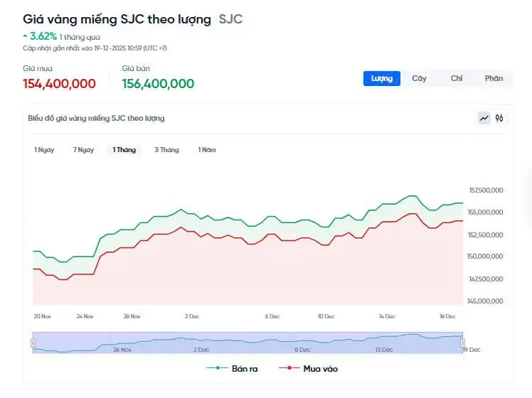Click the red Mua vào legend marker
The width and height of the screenshot is (532, 398).
click(288, 368)
